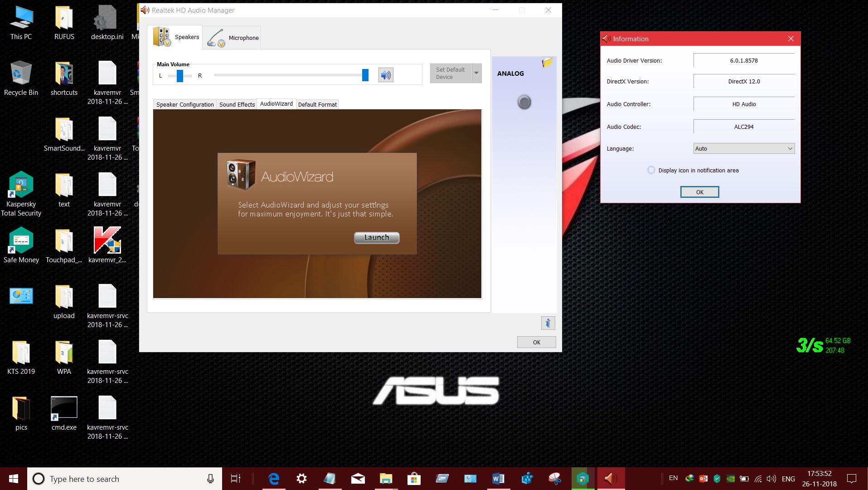Click the main volume slider handle
The width and height of the screenshot is (868, 490).
tap(365, 75)
